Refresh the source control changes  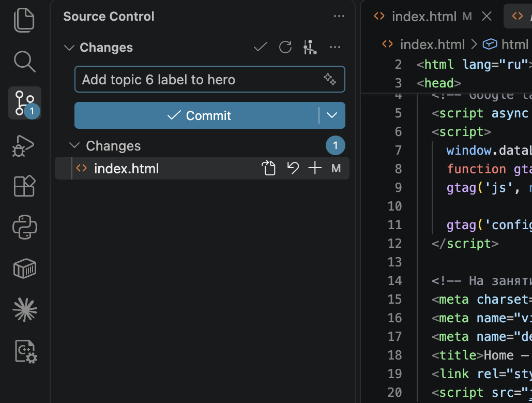pyautogui.click(x=285, y=47)
